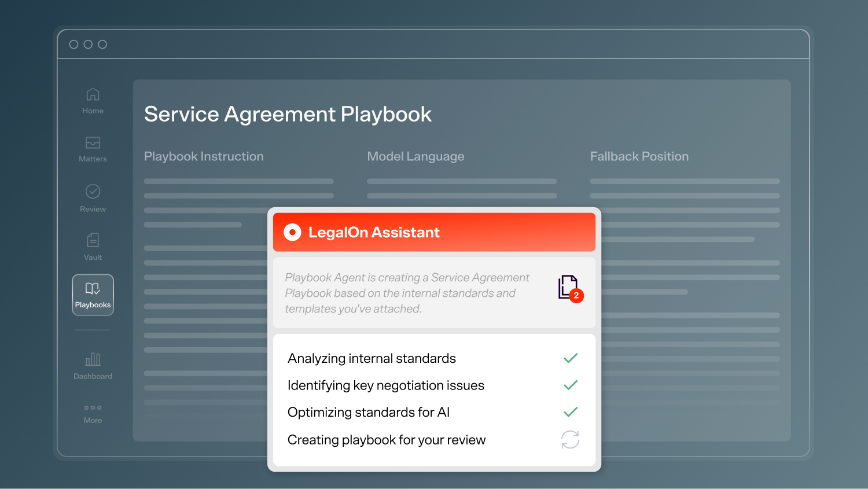Click the LegalOn Assistant header text
The height and width of the screenshot is (489, 868).
tap(374, 232)
